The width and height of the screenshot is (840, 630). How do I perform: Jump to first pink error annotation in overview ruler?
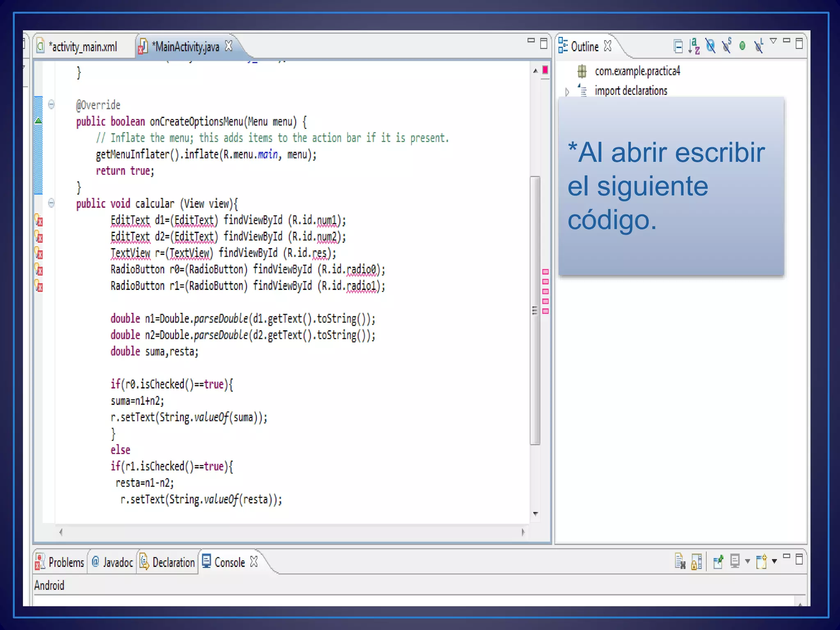click(x=546, y=272)
